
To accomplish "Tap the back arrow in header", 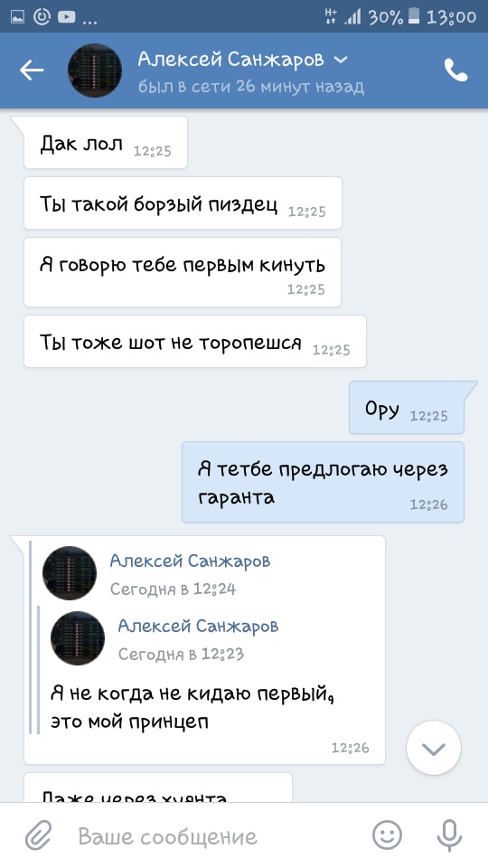I will pos(32,71).
